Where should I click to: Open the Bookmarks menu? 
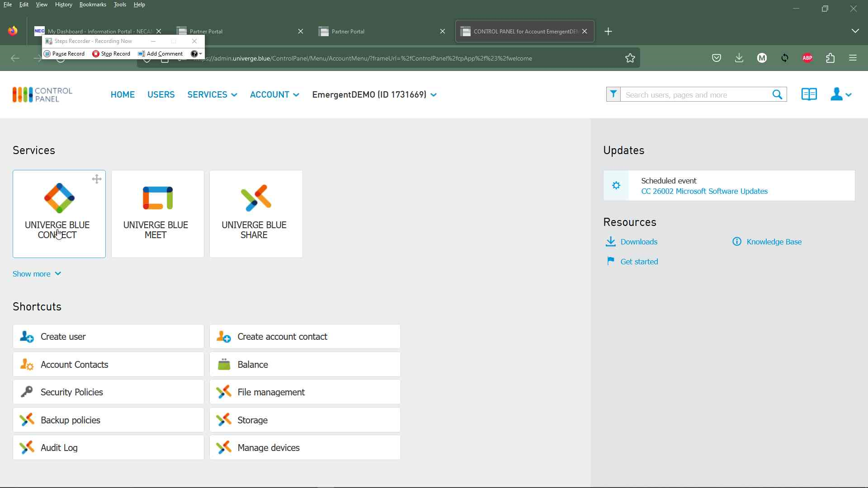coord(93,5)
